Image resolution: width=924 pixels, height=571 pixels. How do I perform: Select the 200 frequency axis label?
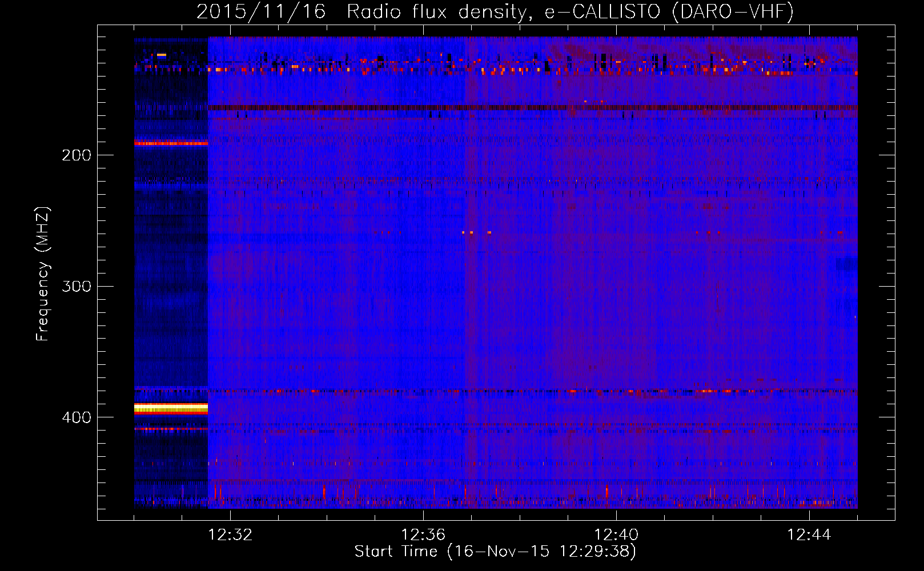(x=77, y=155)
